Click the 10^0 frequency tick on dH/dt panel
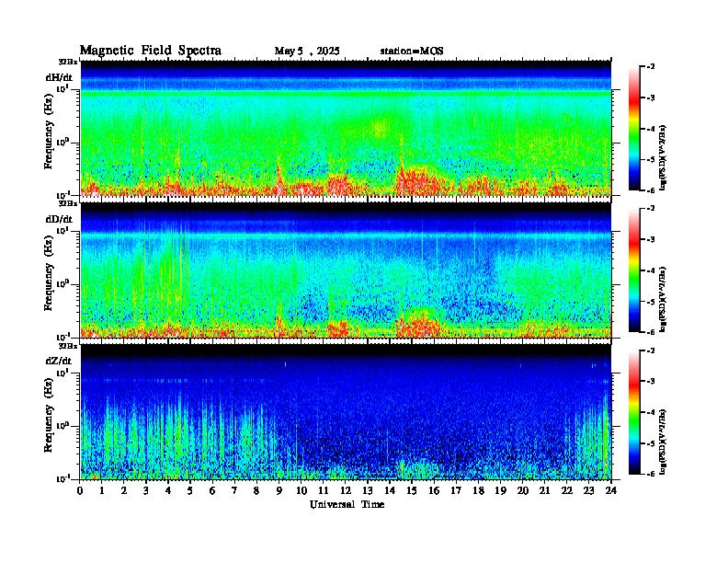The height and width of the screenshot is (563, 728). point(63,143)
